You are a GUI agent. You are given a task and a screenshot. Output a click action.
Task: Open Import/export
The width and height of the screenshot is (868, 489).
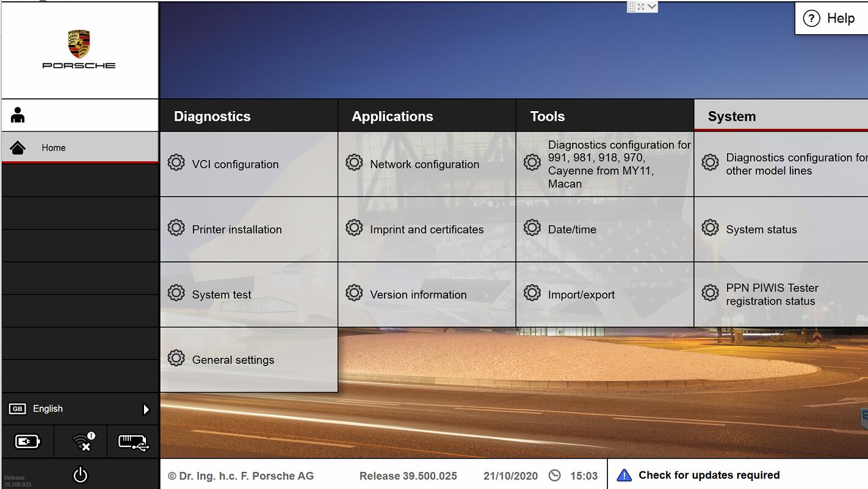point(605,295)
